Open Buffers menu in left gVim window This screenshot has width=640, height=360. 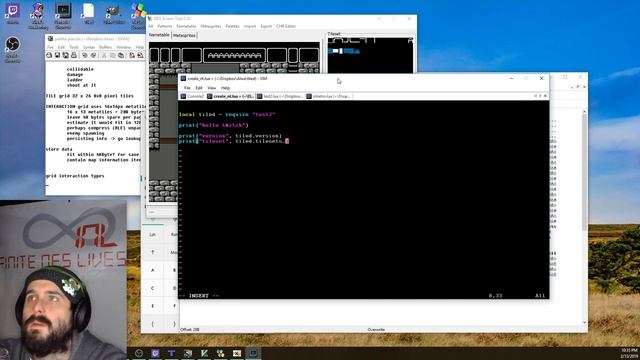click(105, 47)
